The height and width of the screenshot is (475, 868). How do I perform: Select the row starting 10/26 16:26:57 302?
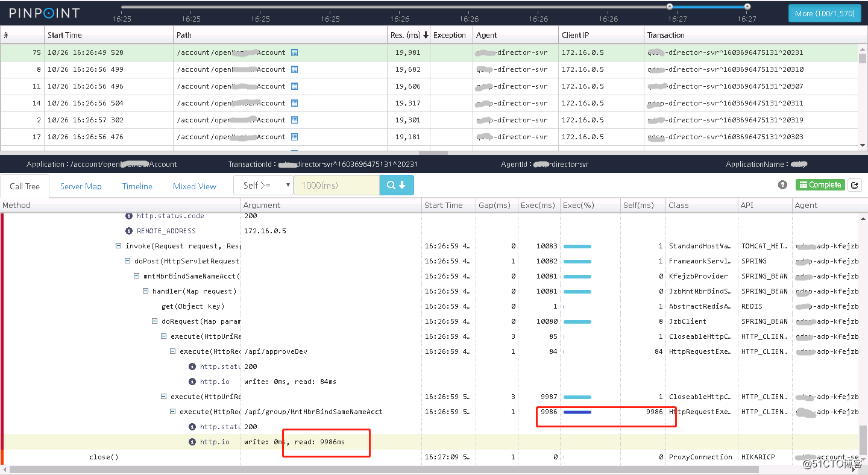[x=429, y=120]
